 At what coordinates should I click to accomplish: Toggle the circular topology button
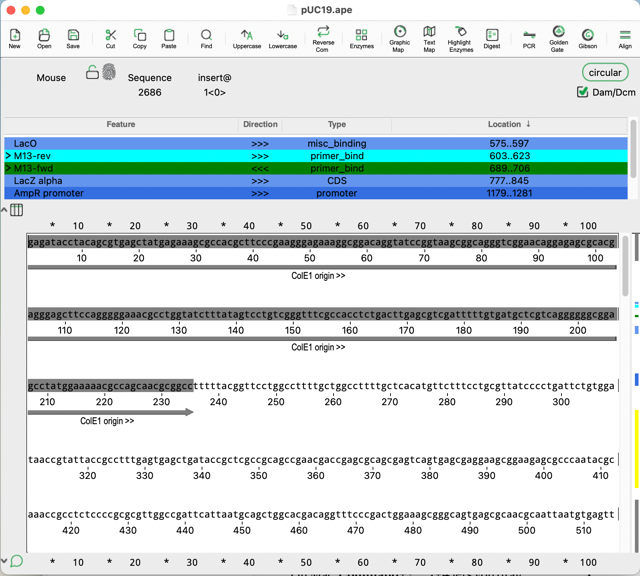click(x=605, y=73)
